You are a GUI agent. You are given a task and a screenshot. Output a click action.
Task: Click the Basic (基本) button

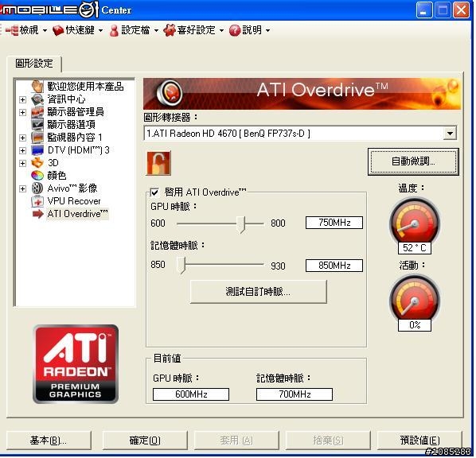tap(49, 441)
